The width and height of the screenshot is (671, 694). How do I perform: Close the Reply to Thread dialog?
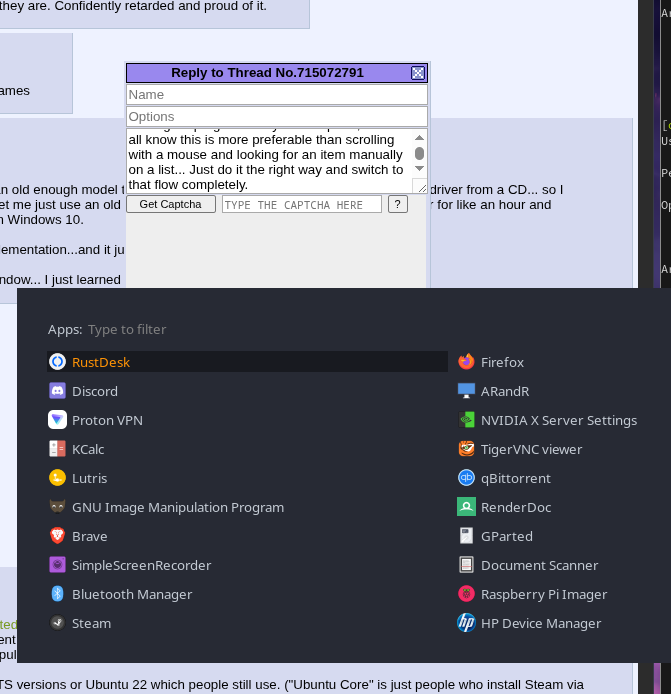click(x=418, y=73)
